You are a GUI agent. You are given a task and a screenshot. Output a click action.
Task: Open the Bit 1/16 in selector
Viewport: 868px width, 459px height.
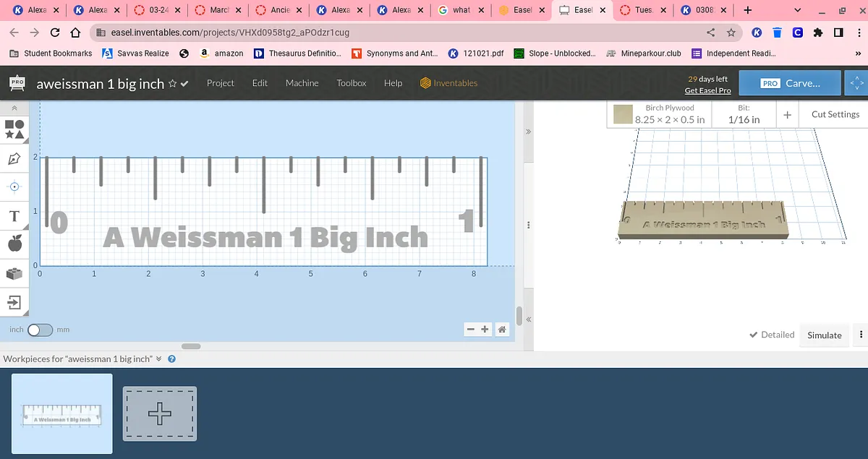tap(744, 114)
